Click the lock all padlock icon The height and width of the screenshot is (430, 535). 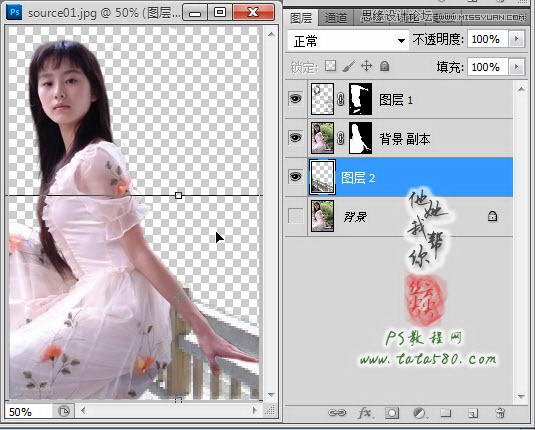pos(385,66)
